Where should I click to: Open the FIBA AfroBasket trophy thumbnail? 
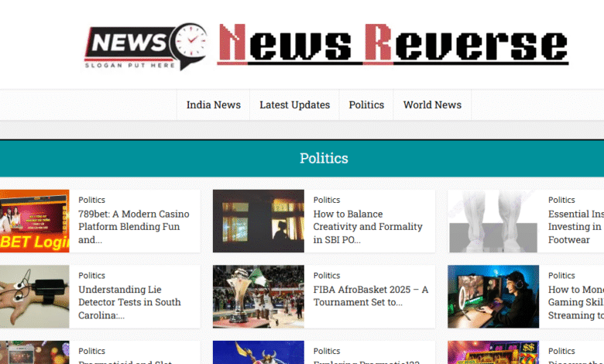(x=259, y=297)
